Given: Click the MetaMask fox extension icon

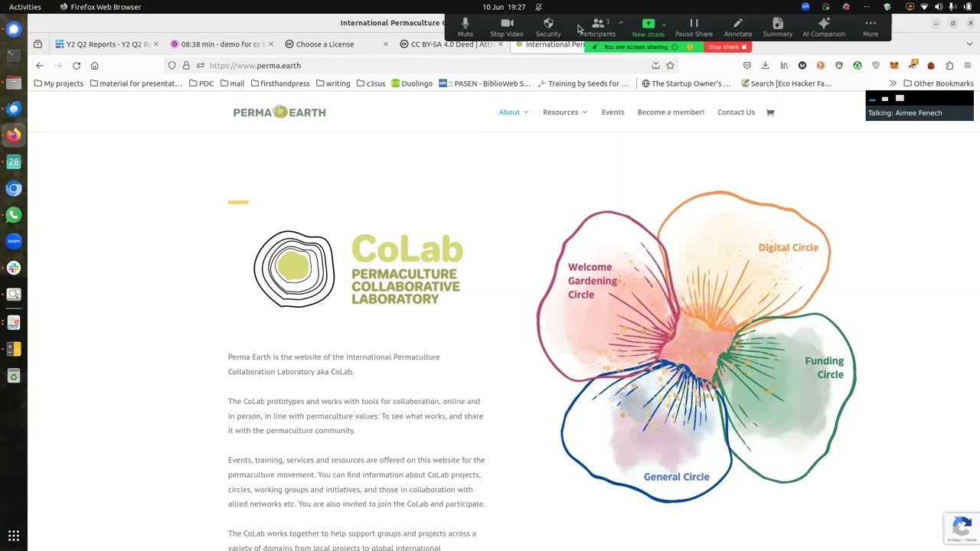Looking at the screenshot, I should tap(894, 66).
